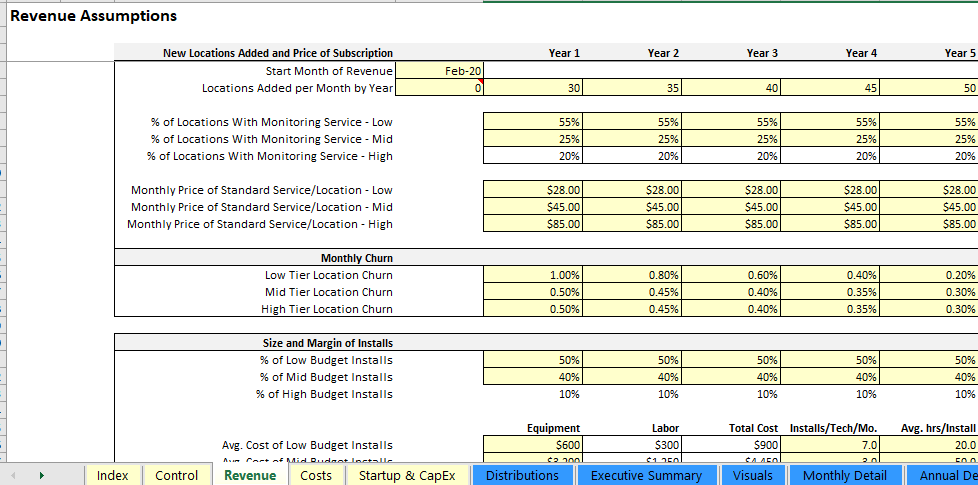The width and height of the screenshot is (978, 485).
Task: Click the High Tier Location Churn label
Action: coord(327,309)
